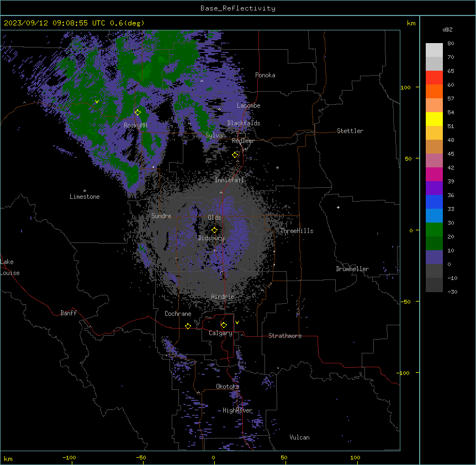Click the 100 tick label on right axis
Screen dimensions: 476x465
405,87
